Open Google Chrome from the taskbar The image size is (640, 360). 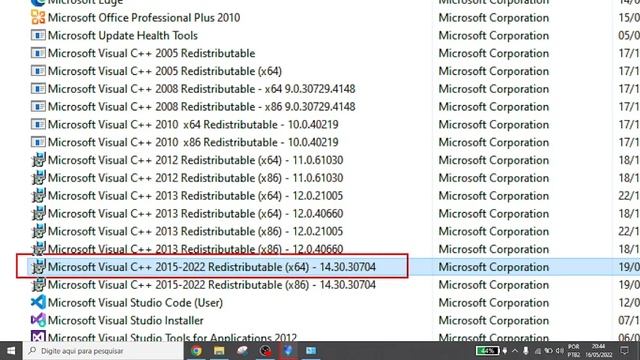(196, 351)
